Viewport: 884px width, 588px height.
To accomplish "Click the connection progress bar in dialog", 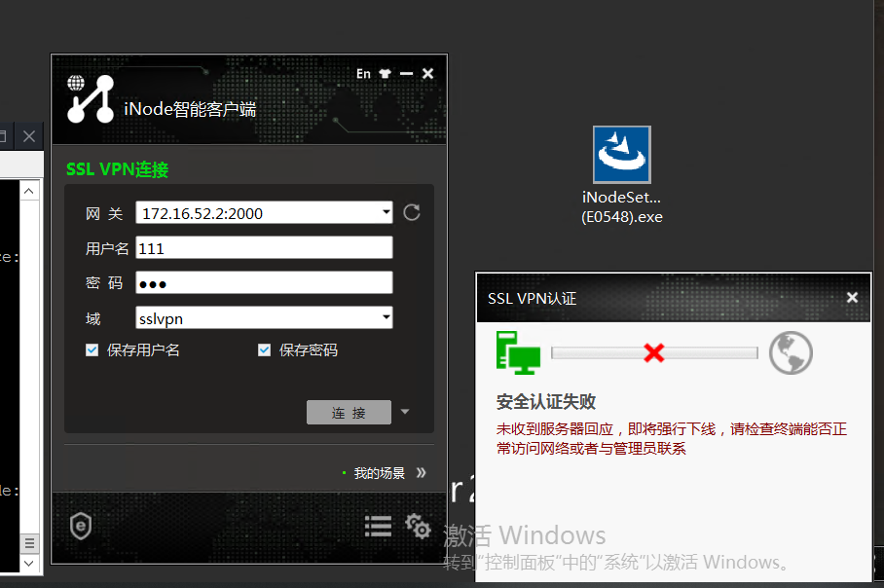I will [654, 353].
